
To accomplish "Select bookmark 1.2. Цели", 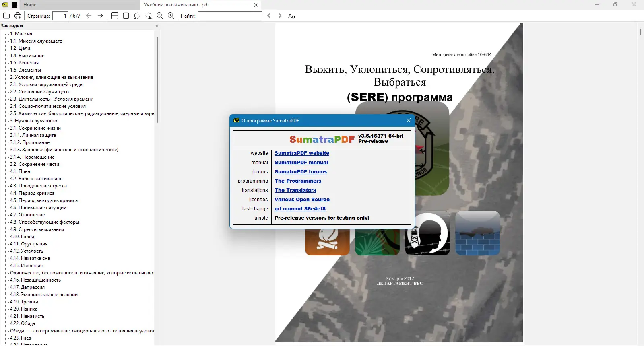I will click(20, 48).
